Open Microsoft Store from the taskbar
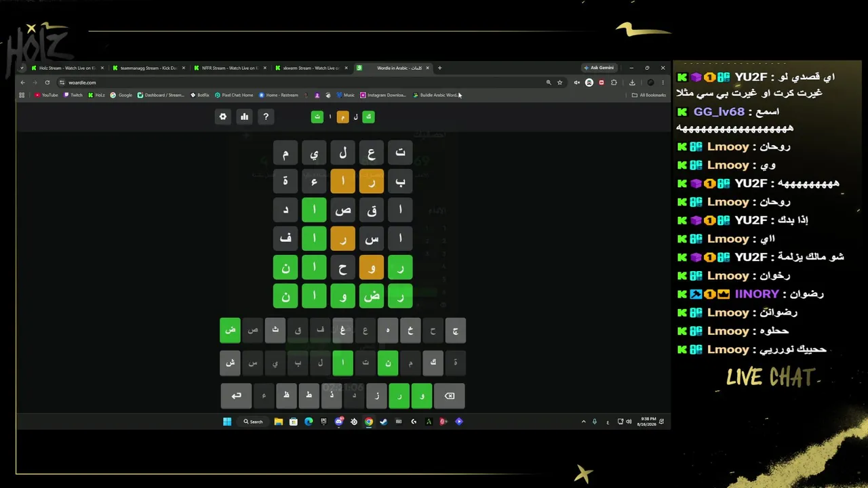Viewport: 868px width, 488px height. coord(294,422)
